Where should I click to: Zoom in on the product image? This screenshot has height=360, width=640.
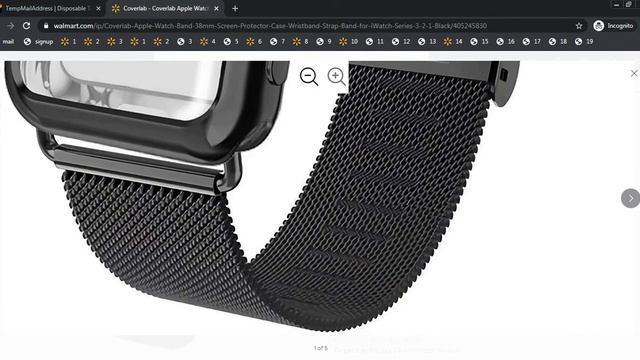click(336, 76)
